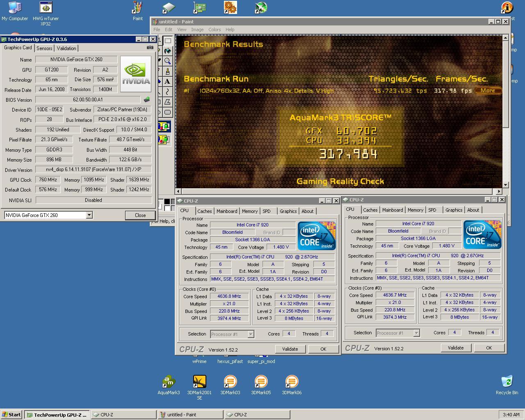Open the orange gears desktop shortcut
525x420 pixels.
pos(230,7)
